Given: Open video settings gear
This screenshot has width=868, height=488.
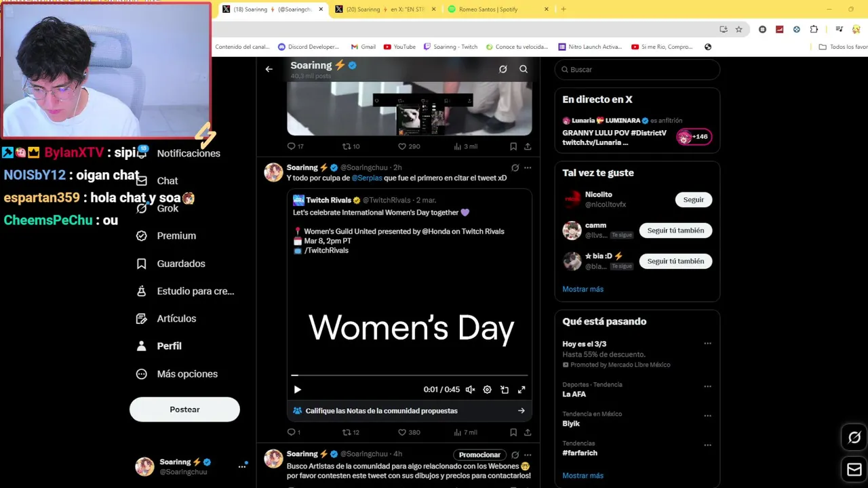Looking at the screenshot, I should [x=487, y=390].
